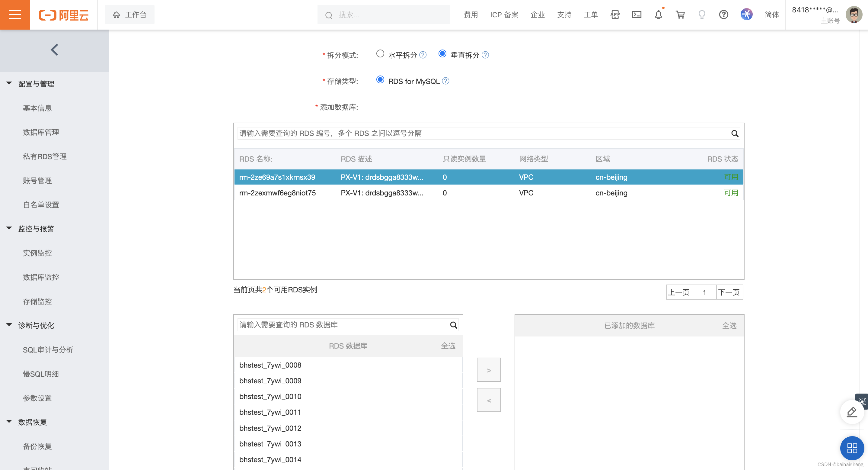Add selected database with > button
The width and height of the screenshot is (868, 470).
[x=489, y=370]
